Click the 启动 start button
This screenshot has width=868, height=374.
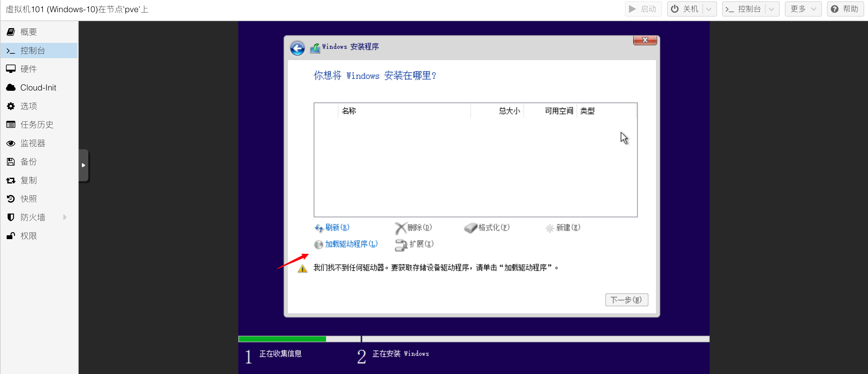pos(643,9)
